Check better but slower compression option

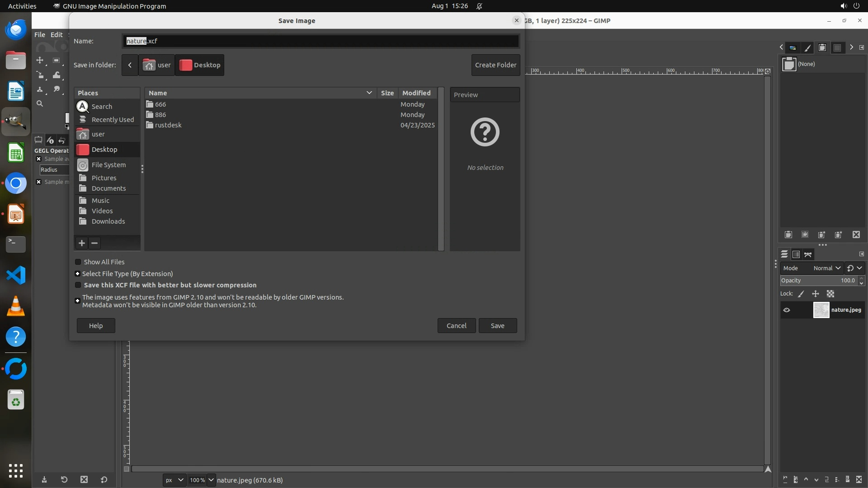point(78,285)
